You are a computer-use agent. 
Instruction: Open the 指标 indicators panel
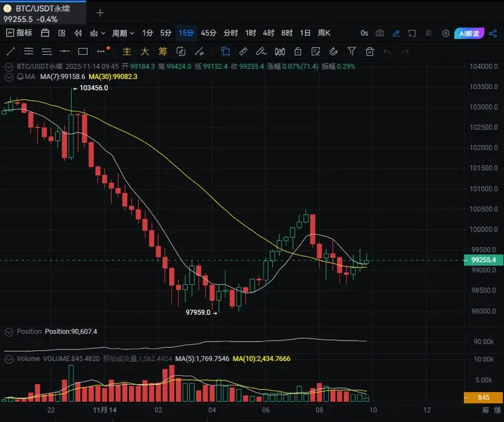coord(19,33)
